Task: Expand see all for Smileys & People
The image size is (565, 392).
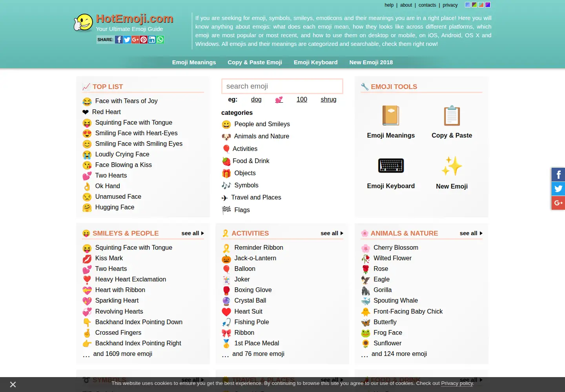Action: click(193, 233)
